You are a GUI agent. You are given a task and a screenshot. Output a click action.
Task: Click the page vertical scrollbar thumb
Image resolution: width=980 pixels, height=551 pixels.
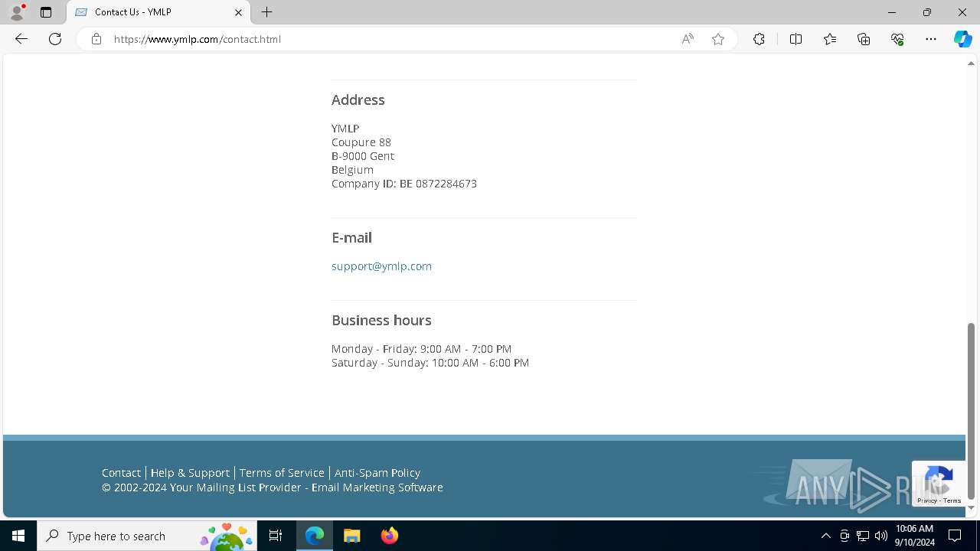pyautogui.click(x=972, y=411)
